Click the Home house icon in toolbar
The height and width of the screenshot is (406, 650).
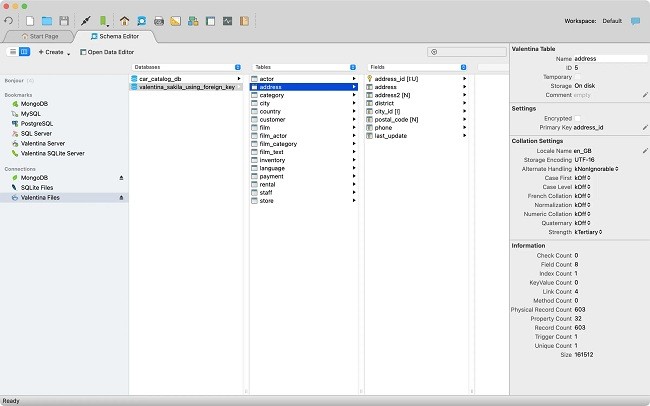point(125,20)
